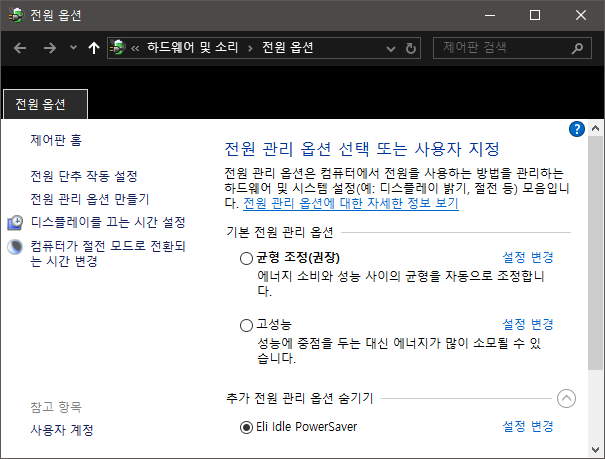Click the 참고 항목 label
This screenshot has width=605, height=459.
coord(56,407)
